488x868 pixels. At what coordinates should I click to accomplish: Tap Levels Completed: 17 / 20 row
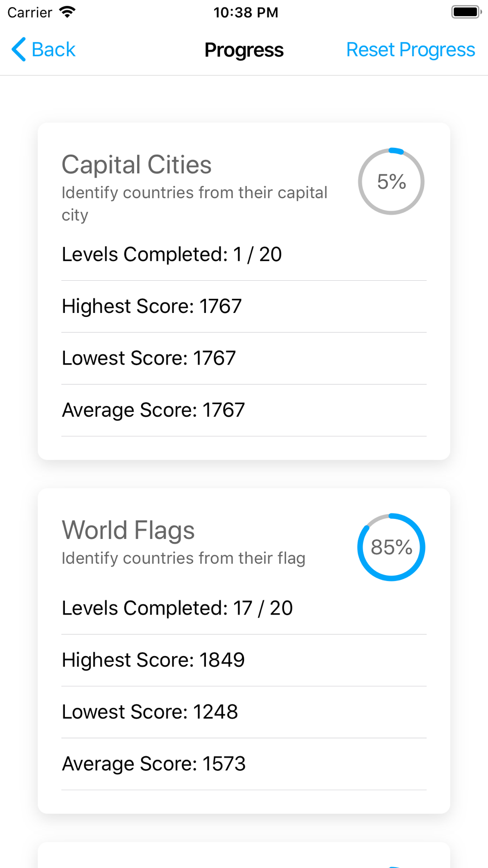click(244, 608)
